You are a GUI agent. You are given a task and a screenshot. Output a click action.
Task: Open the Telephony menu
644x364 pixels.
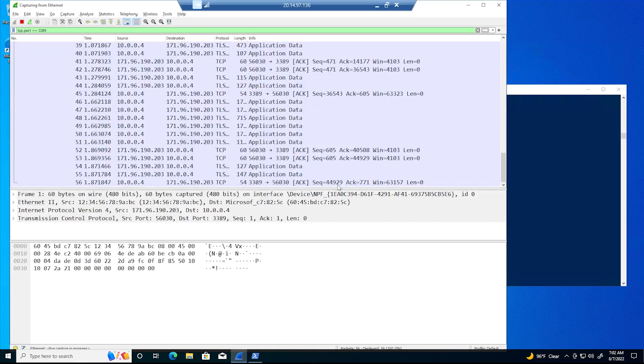point(129,14)
